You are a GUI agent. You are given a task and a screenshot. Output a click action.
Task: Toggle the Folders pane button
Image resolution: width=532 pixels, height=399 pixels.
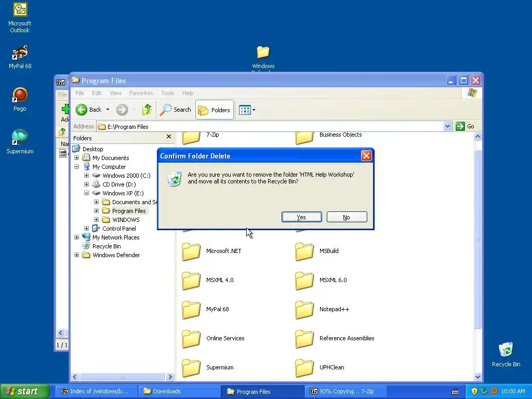click(215, 110)
